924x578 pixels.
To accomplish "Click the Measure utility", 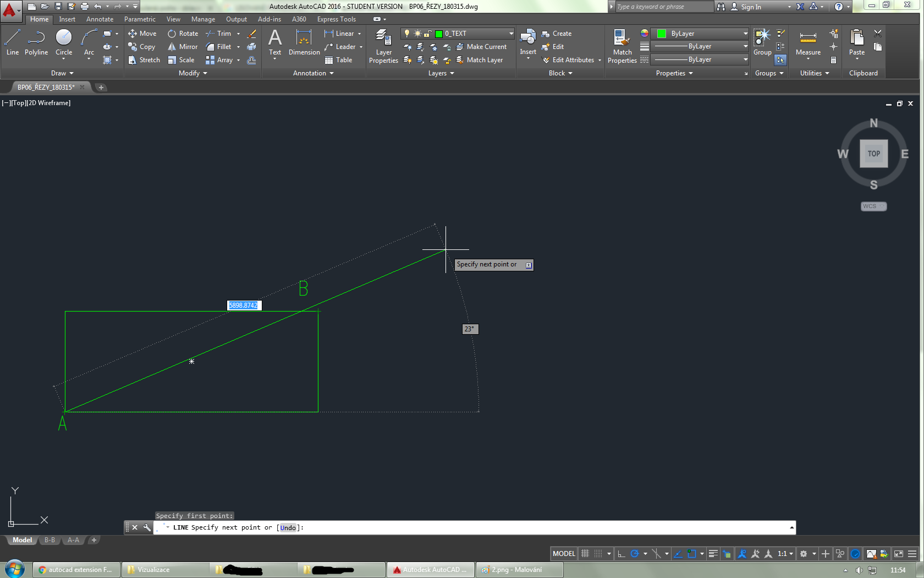I will pos(808,42).
